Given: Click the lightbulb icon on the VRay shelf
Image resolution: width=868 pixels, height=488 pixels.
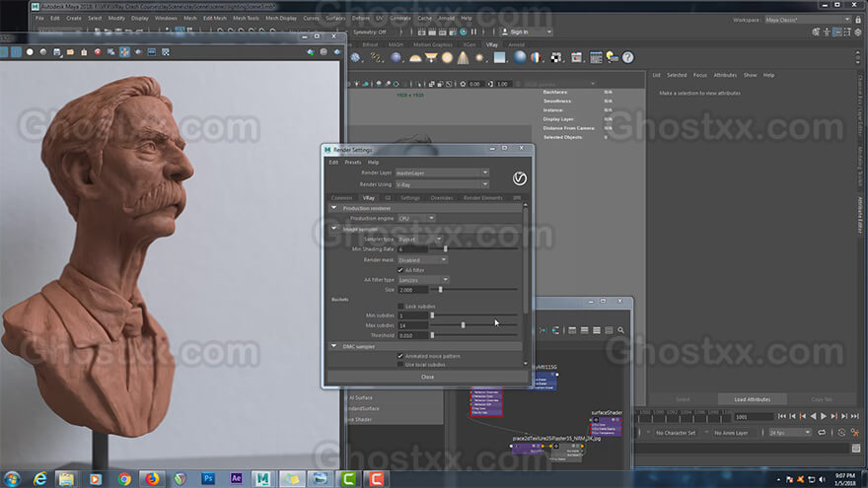Looking at the screenshot, I should click(x=612, y=57).
